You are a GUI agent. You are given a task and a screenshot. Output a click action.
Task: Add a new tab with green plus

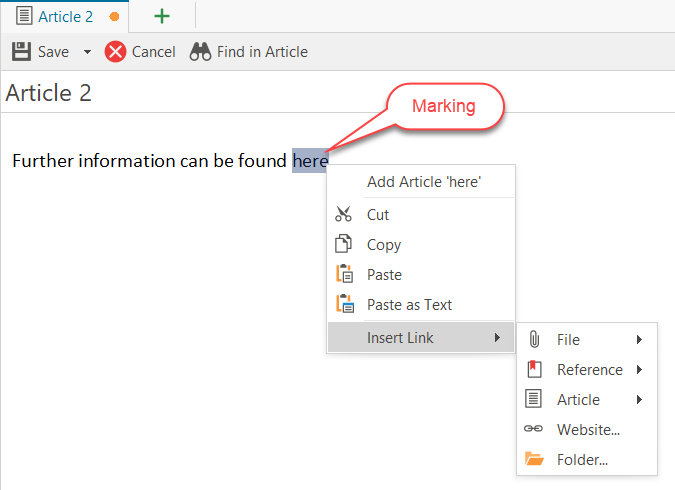point(161,17)
